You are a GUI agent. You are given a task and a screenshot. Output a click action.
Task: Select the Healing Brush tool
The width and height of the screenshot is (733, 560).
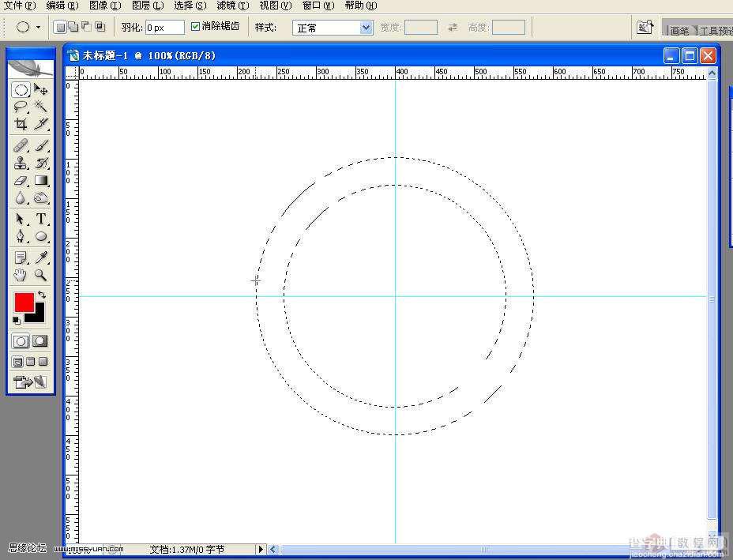[21, 146]
